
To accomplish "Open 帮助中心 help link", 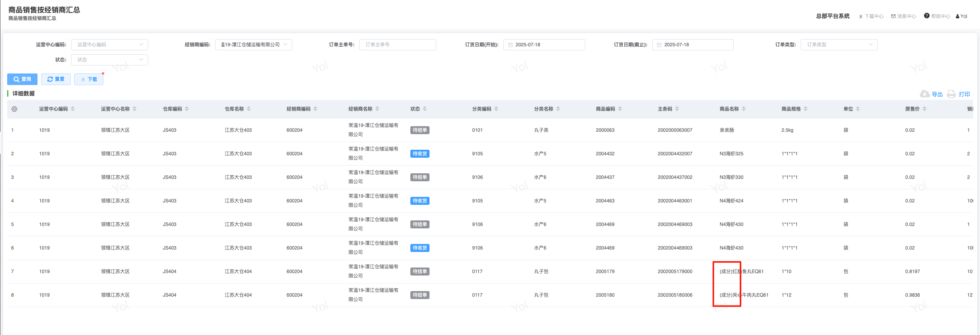I will click(937, 16).
